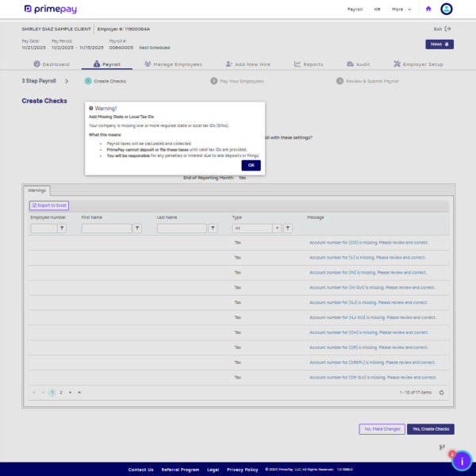Jump to the last warnings page
The height and width of the screenshot is (476, 476).
[x=79, y=392]
